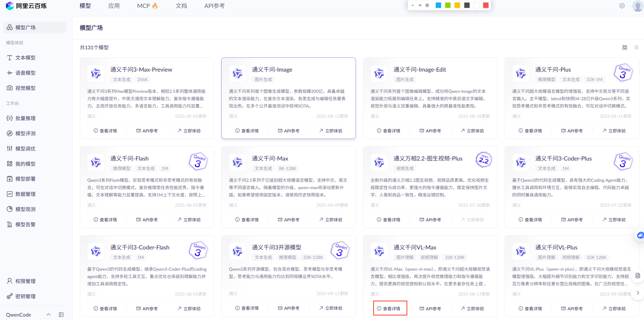View details of 通义千问3-Max-Preview
This screenshot has height=320, width=644.
(105, 131)
